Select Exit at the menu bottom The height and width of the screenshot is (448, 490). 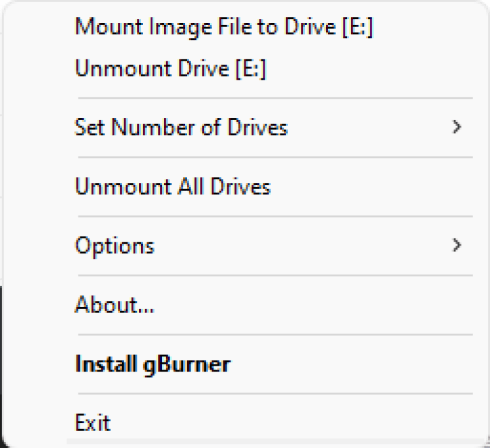[93, 423]
